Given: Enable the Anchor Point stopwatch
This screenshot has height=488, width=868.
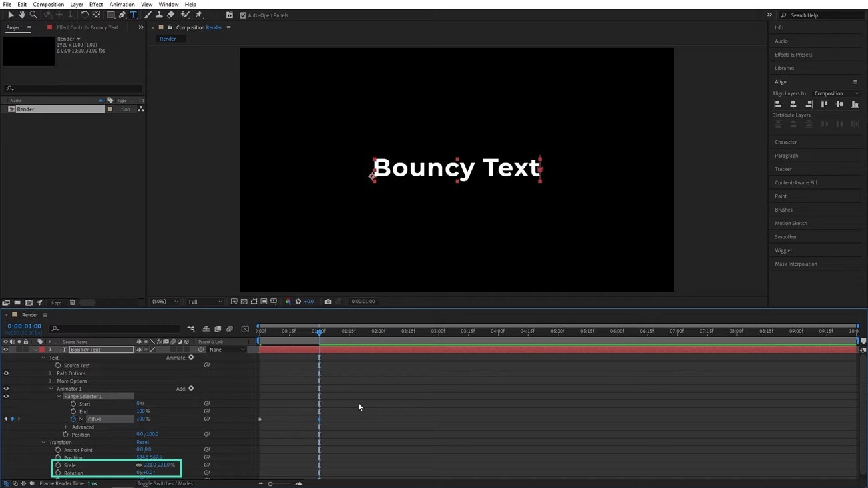Looking at the screenshot, I should click(x=58, y=450).
